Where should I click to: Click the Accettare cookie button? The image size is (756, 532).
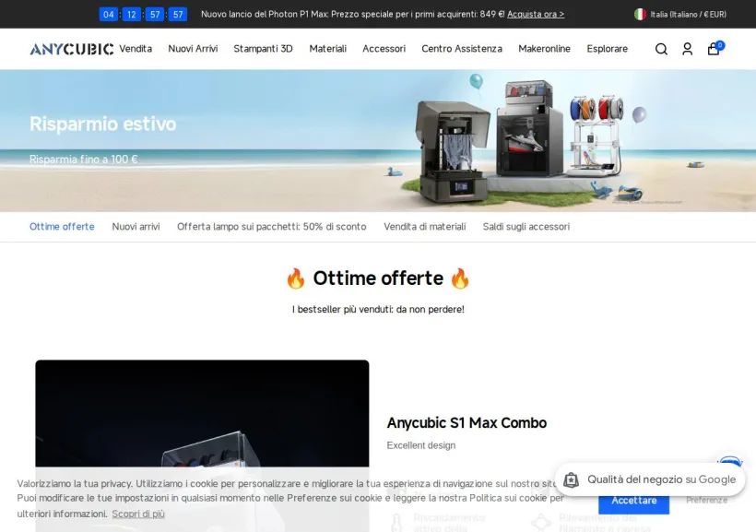633,501
